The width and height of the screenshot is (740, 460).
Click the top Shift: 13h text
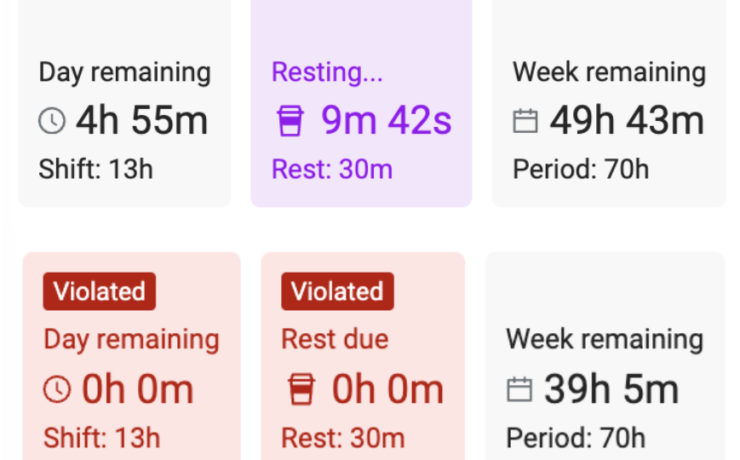point(96,169)
